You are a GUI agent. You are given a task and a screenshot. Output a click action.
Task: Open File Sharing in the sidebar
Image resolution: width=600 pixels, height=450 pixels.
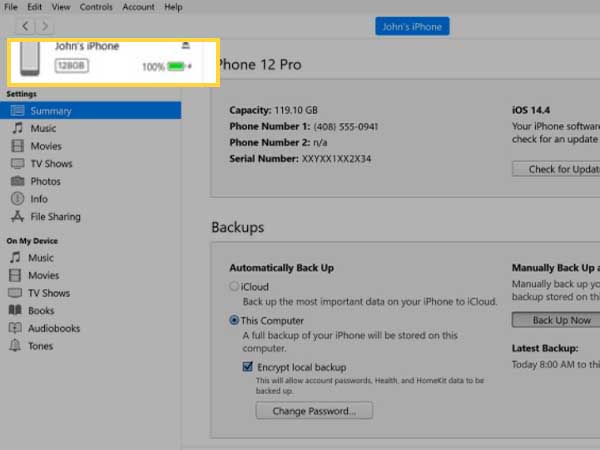click(x=55, y=217)
